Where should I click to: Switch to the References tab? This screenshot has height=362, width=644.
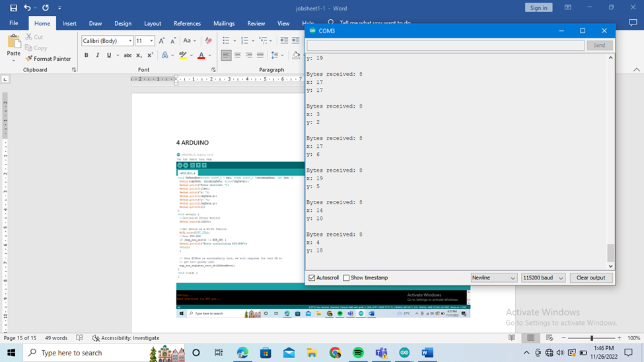(188, 23)
